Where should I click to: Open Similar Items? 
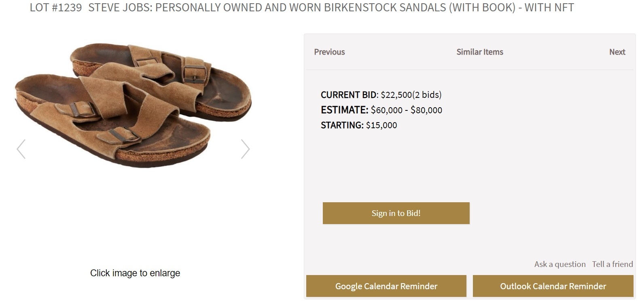point(480,52)
